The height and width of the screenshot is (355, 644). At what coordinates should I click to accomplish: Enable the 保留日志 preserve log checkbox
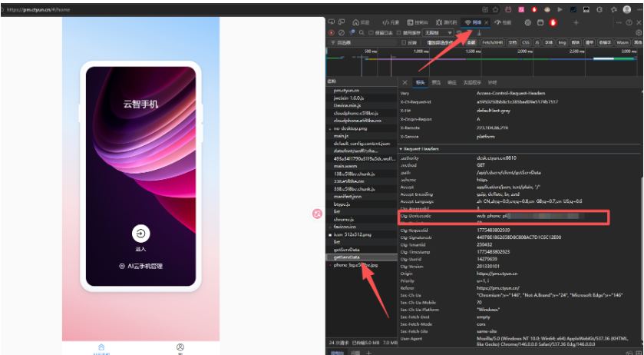click(x=371, y=32)
